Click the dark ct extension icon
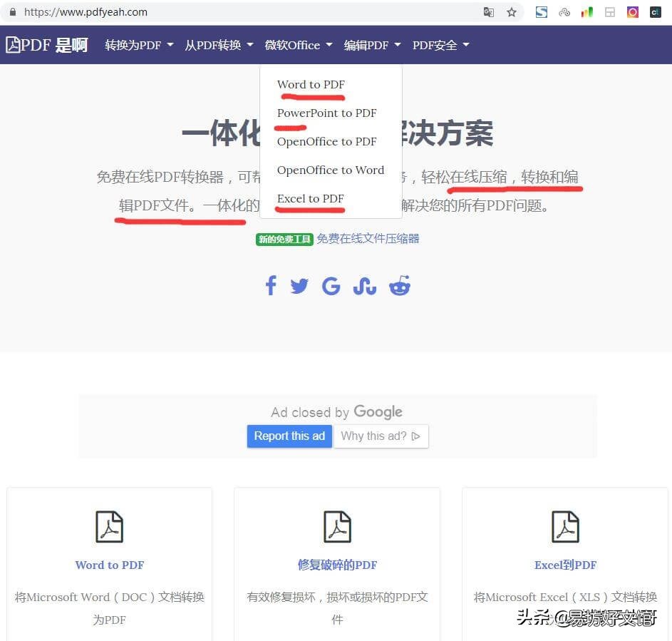This screenshot has height=641, width=672. 656,12
